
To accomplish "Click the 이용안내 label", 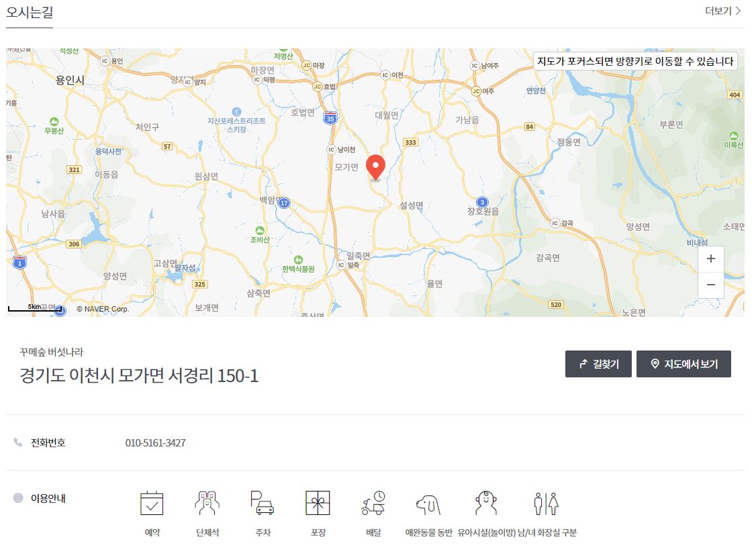I will coord(48,498).
